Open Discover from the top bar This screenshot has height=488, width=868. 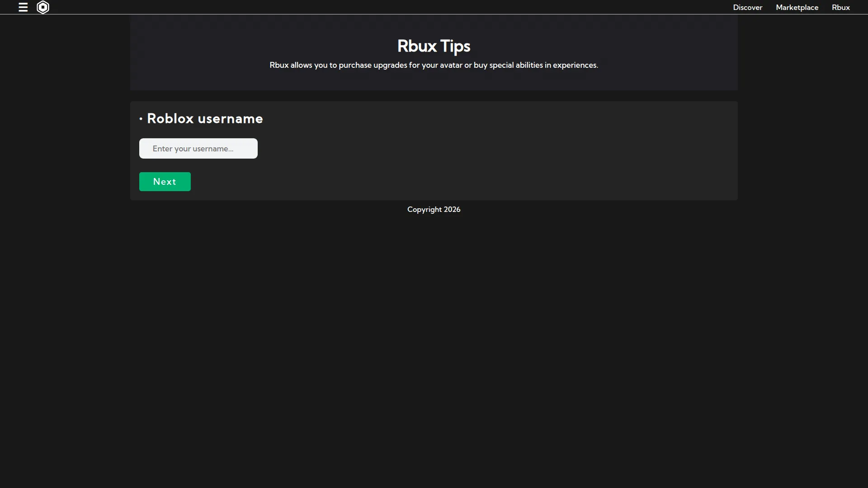(747, 7)
